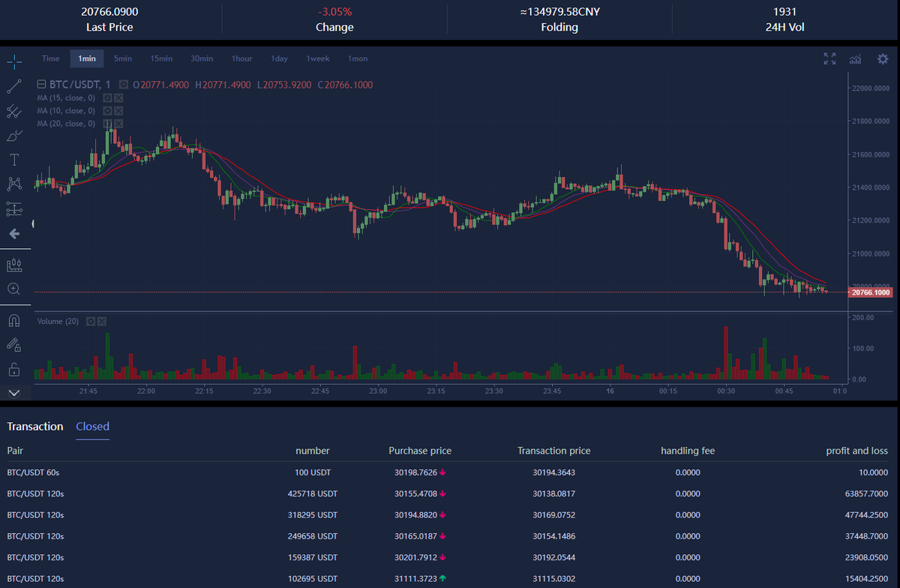
Task: Remove the MA (15, close, 0) indicator
Action: pyautogui.click(x=118, y=97)
